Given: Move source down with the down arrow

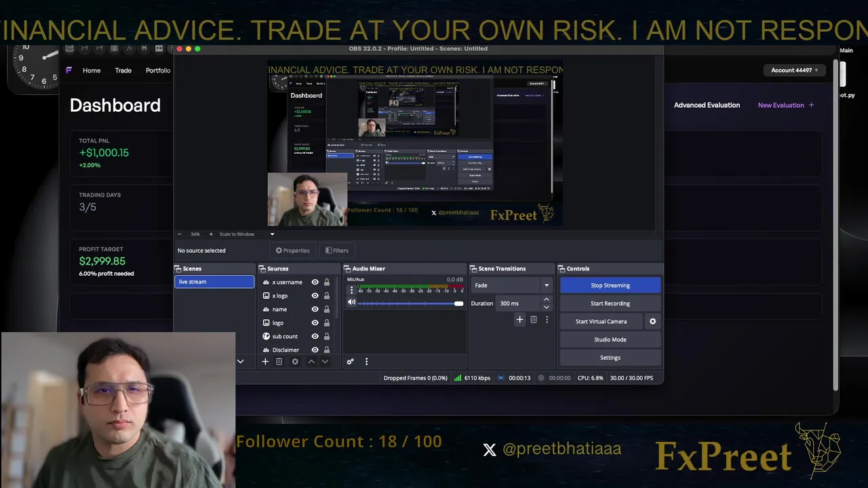Looking at the screenshot, I should point(325,362).
